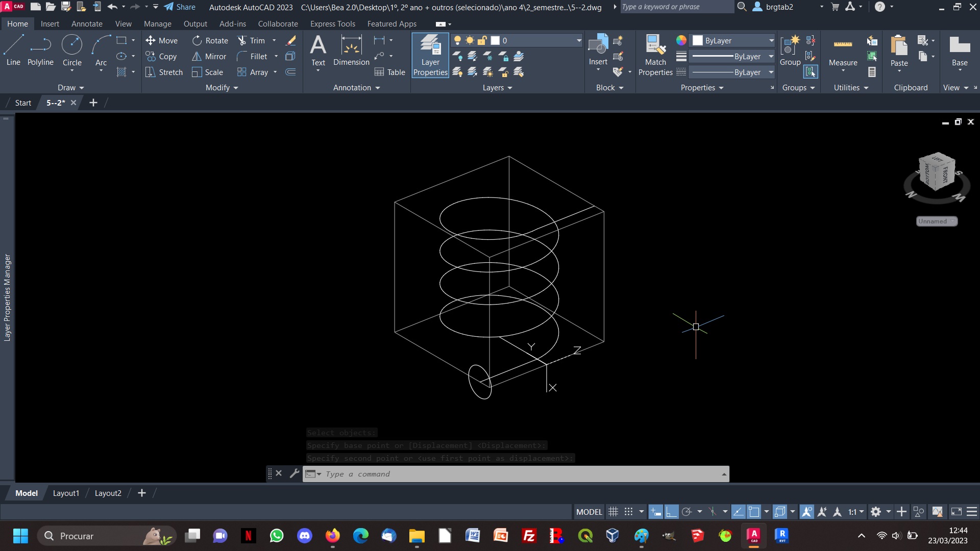980x551 pixels.
Task: Expand the Draw panel options
Action: coord(70,87)
